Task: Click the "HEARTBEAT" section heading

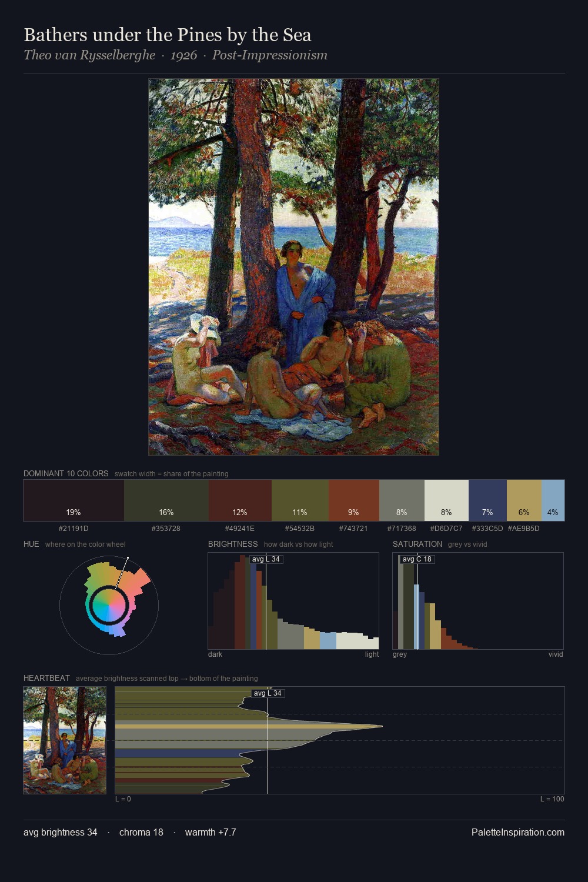Action: click(x=46, y=678)
